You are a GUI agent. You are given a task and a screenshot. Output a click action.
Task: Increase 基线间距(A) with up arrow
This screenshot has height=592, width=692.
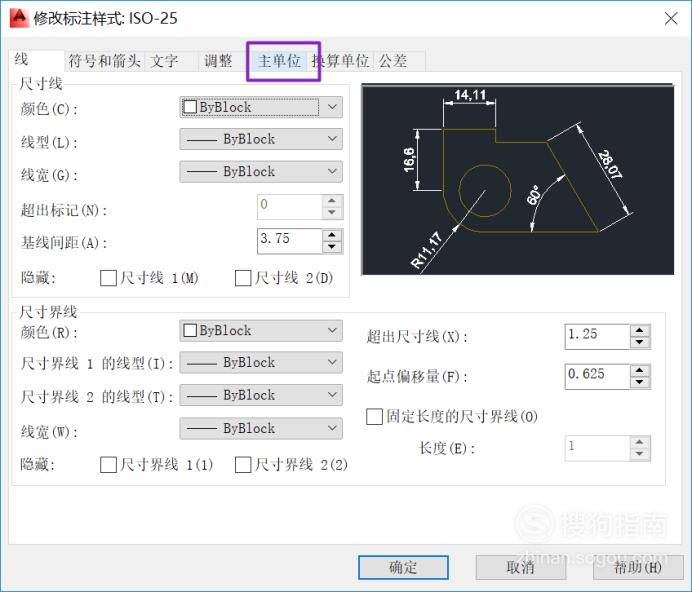click(x=332, y=235)
